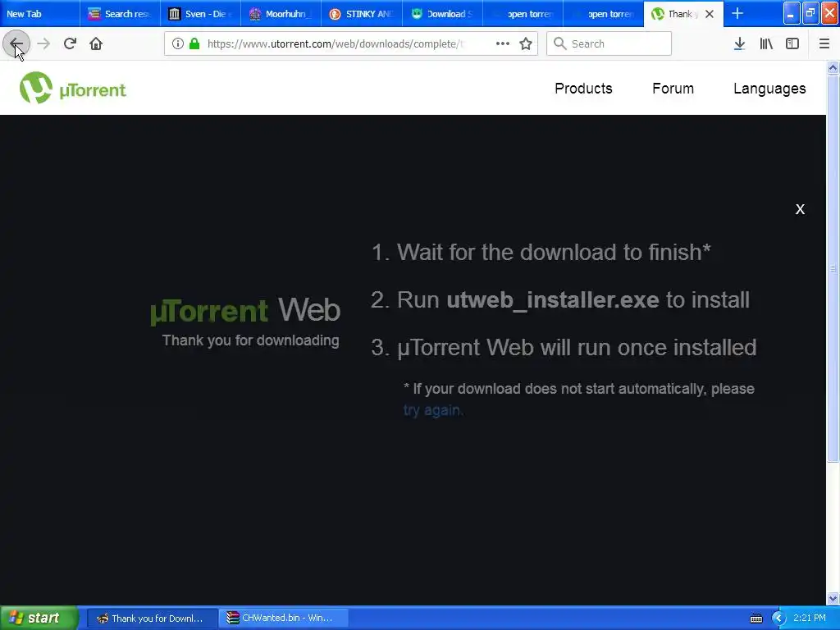Click the µTorrent Web heading logo
Image resolution: width=840 pixels, height=630 pixels.
[245, 311]
